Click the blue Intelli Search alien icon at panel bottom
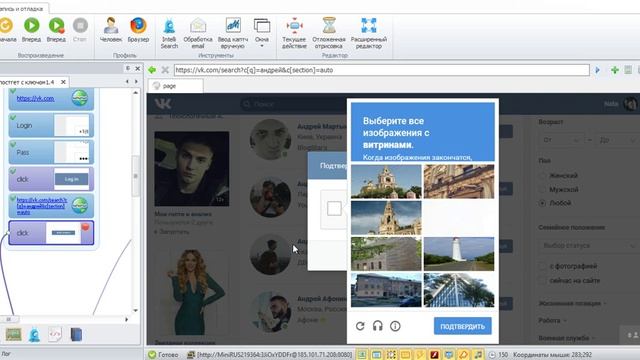Screen dimensions: 640x360 click(x=34, y=335)
